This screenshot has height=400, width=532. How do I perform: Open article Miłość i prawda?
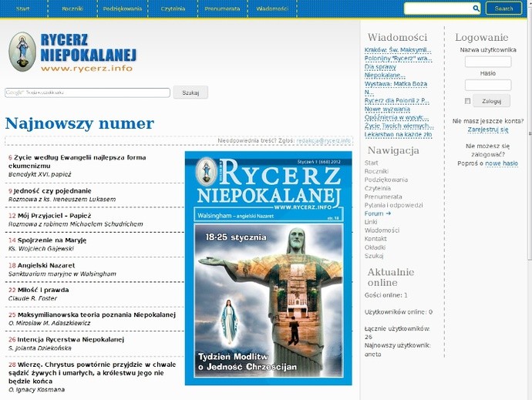[x=43, y=290]
